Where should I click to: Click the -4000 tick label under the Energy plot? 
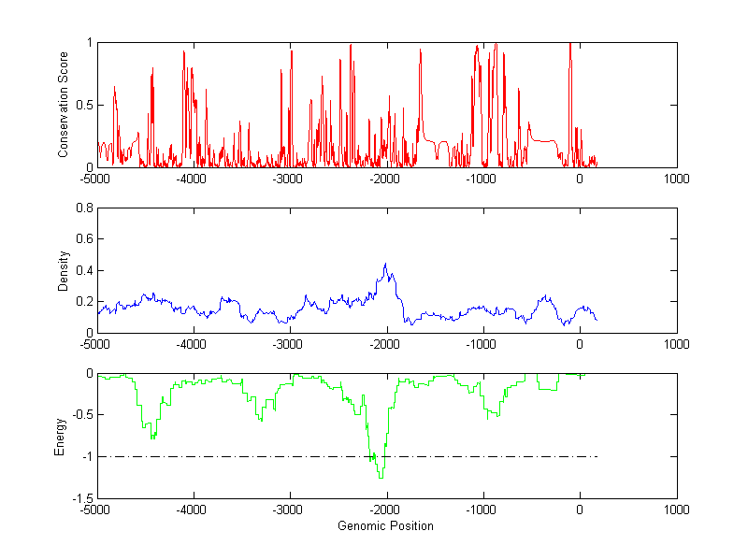tap(193, 510)
